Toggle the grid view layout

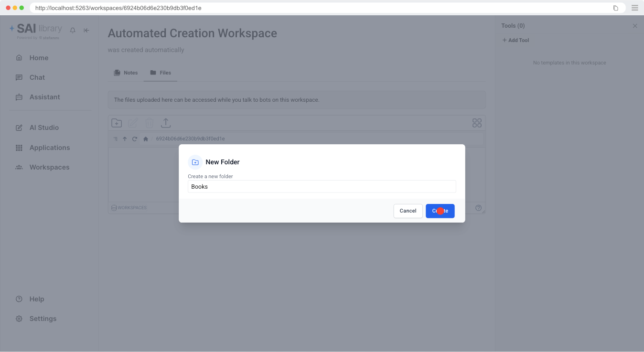(477, 123)
